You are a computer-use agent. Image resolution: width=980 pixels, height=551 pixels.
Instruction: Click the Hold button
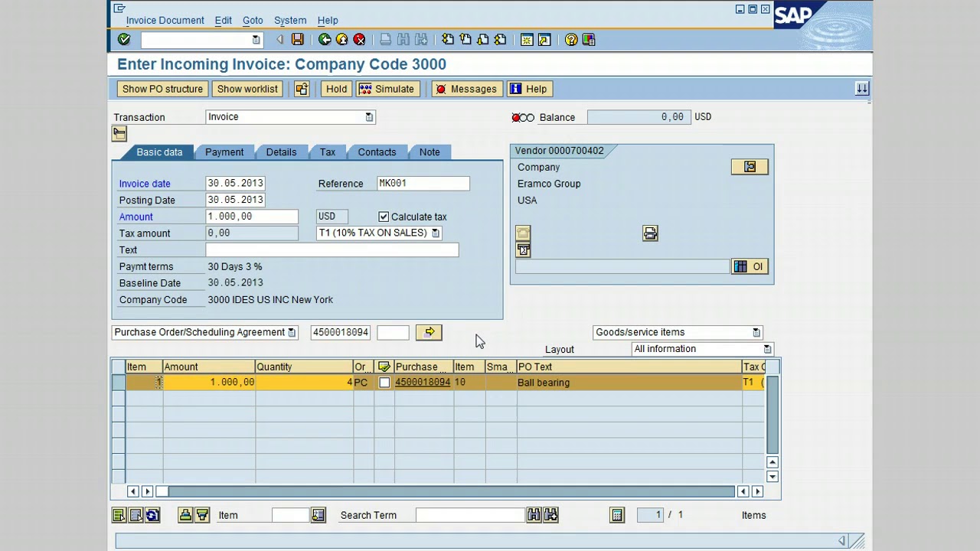(336, 89)
